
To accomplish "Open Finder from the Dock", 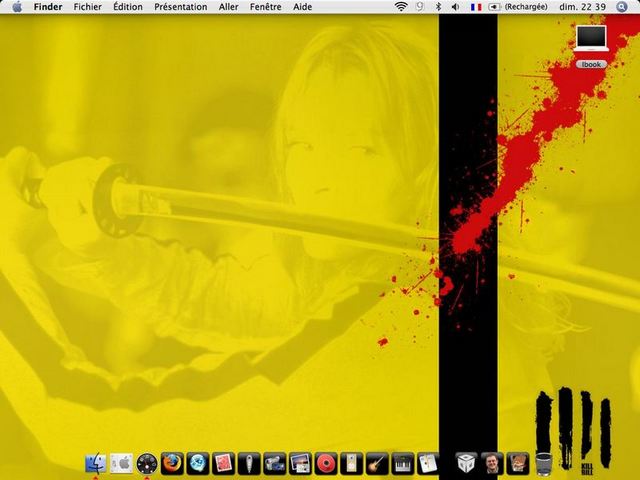I will pyautogui.click(x=96, y=463).
